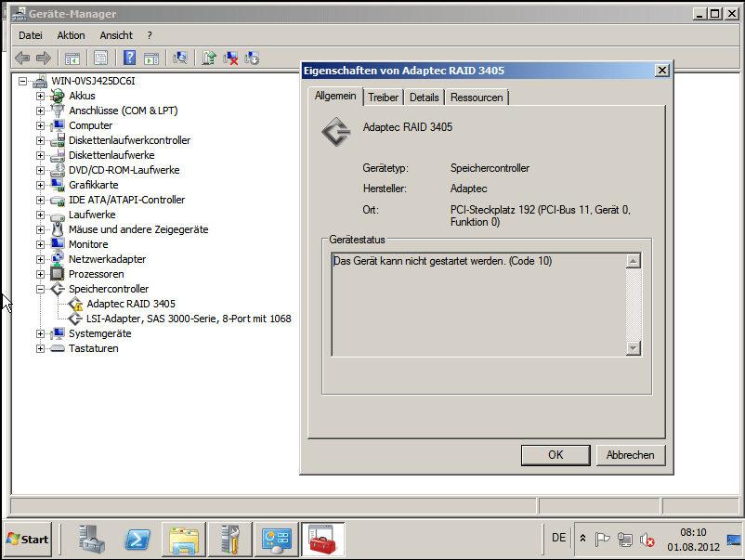Click the Diskettenlaufwerkcontroller icon
The image size is (745, 560).
(x=58, y=140)
